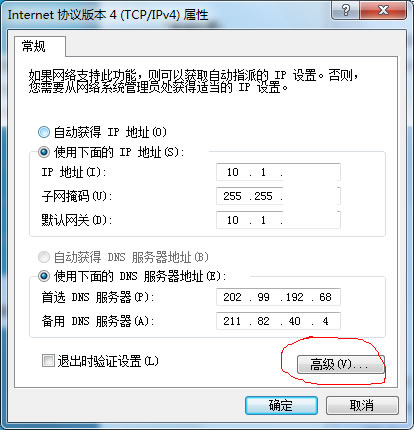Toggle 退出时验证设置 checkbox
The height and width of the screenshot is (430, 414).
(x=48, y=361)
